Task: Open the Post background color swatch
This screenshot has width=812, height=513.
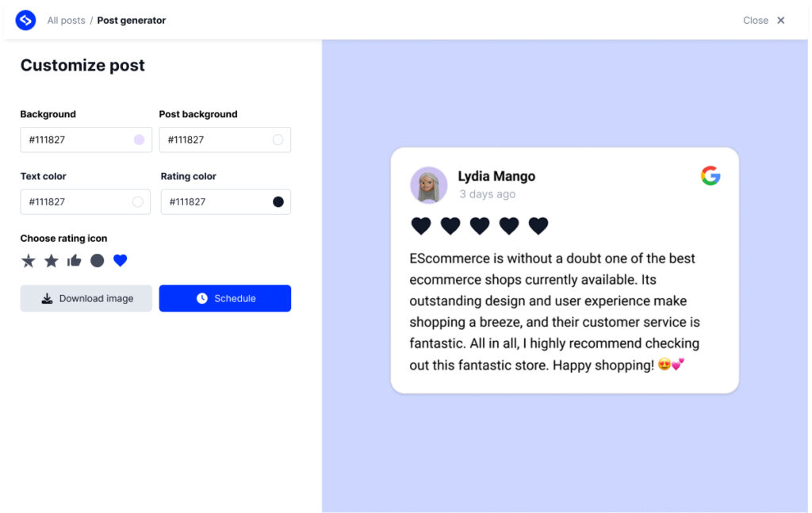Action: point(278,140)
